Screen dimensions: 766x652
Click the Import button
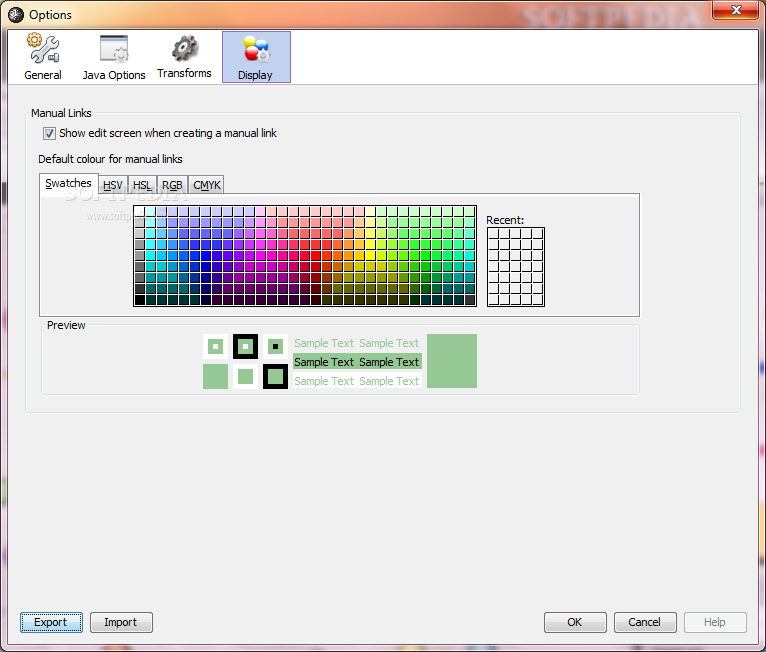pyautogui.click(x=121, y=622)
